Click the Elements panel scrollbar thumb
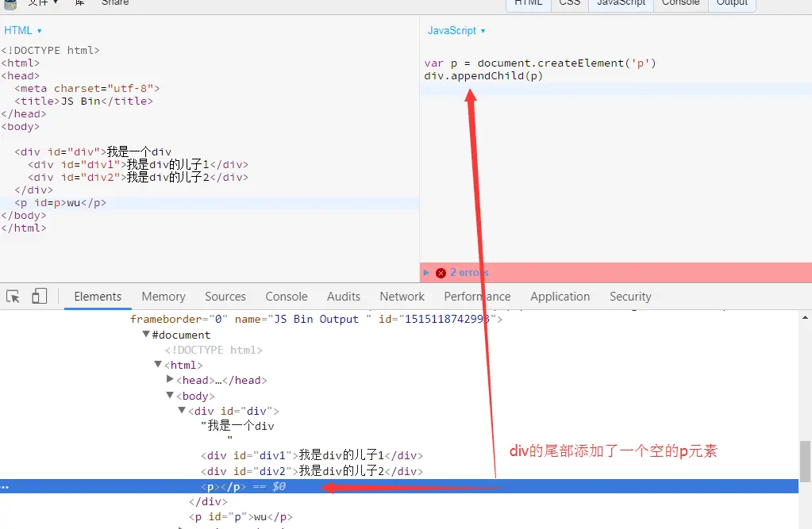Screen dimensions: 812x529 coord(805,462)
